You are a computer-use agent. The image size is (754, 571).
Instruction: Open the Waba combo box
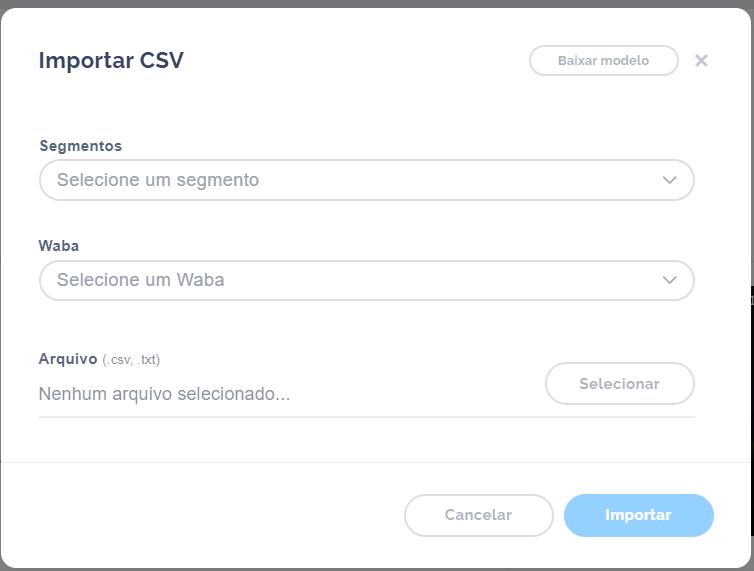click(366, 280)
